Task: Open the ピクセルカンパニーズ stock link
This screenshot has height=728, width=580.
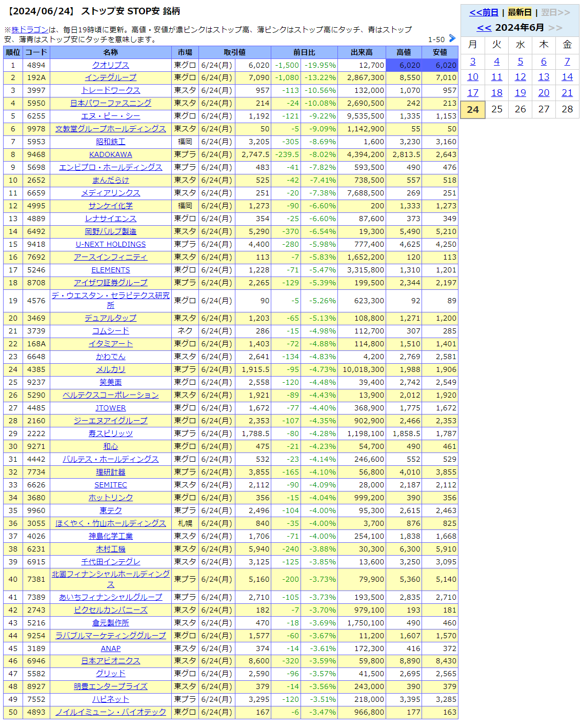Action: click(x=111, y=610)
